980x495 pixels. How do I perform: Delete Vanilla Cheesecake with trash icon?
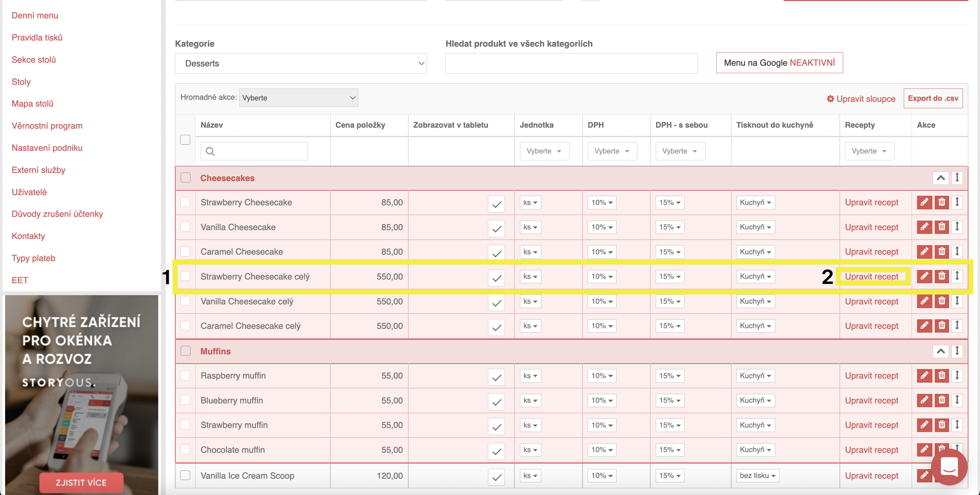(x=942, y=227)
